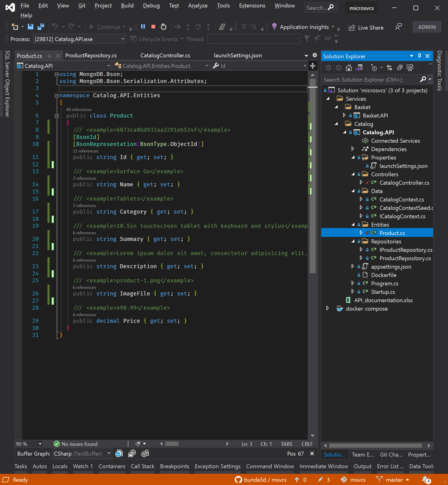Image resolution: width=448 pixels, height=485 pixels.
Task: Click Solution Explorer horizontal scrollbar
Action: point(375,445)
